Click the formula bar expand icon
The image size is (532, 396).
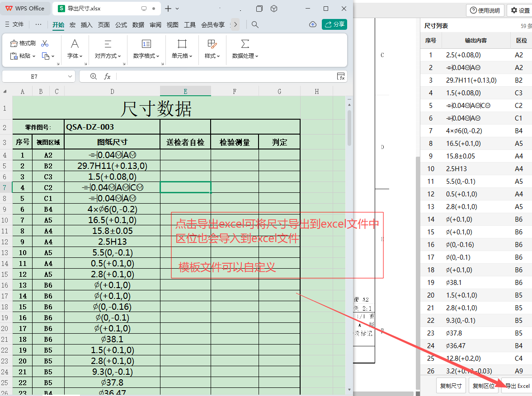pyautogui.click(x=341, y=77)
